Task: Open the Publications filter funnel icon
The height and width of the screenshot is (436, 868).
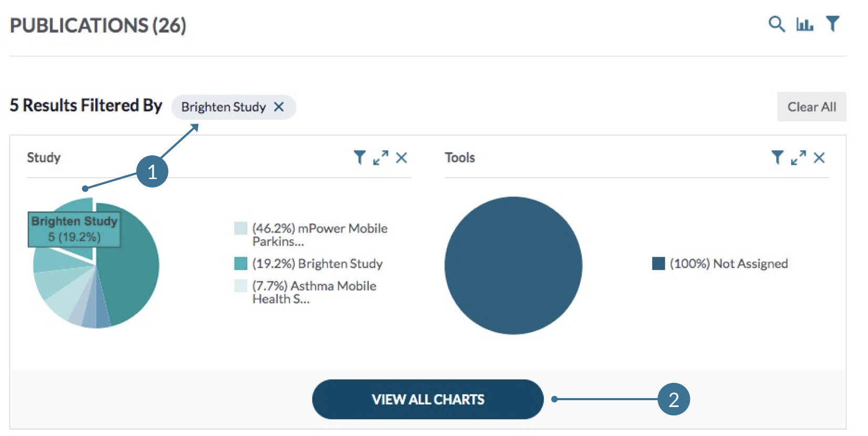Action: point(832,24)
